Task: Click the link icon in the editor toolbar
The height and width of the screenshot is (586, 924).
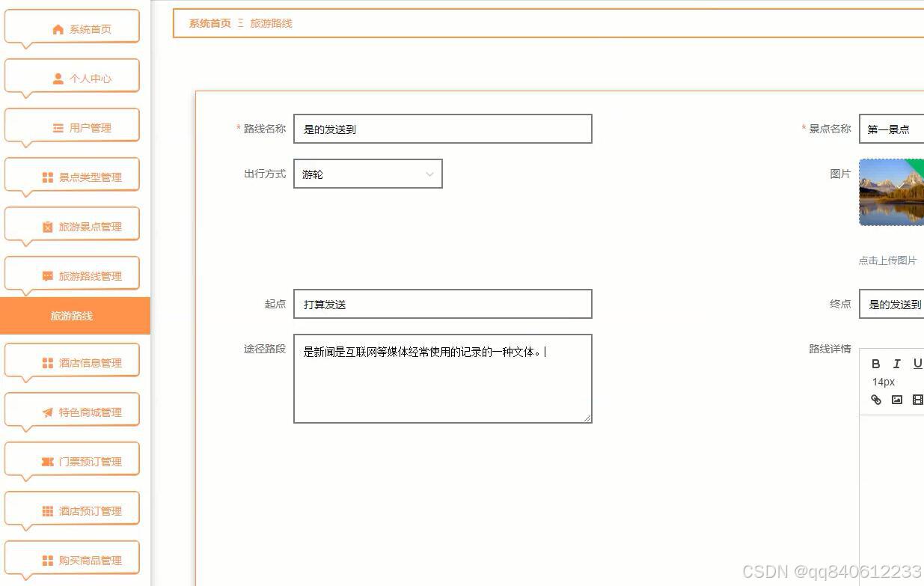Action: [876, 400]
